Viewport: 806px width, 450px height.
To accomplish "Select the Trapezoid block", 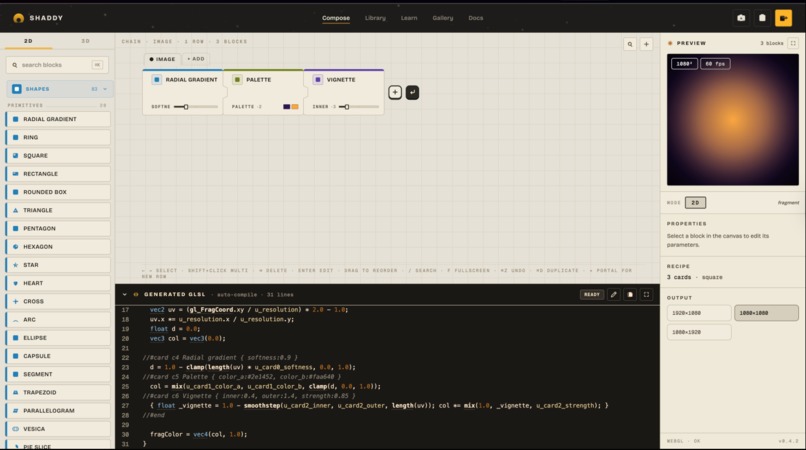I will tap(58, 392).
